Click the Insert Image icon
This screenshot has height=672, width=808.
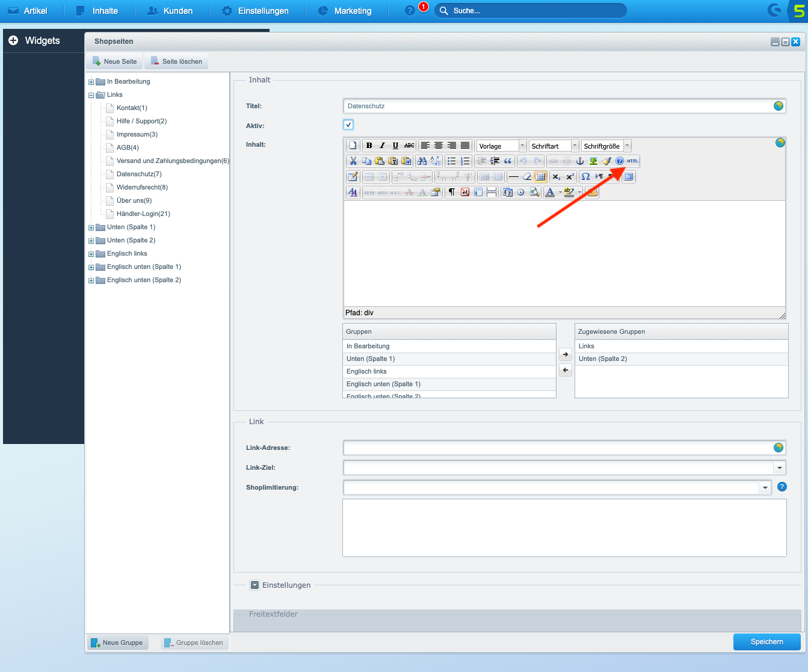coord(592,161)
